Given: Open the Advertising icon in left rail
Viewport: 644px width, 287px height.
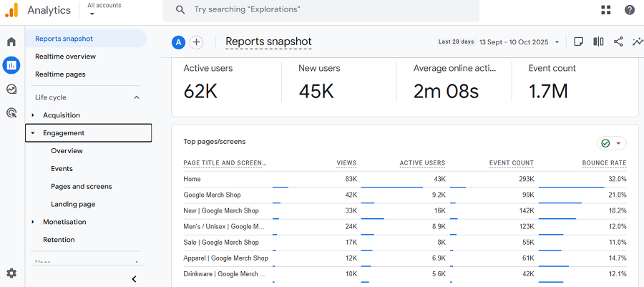Looking at the screenshot, I should click(11, 112).
